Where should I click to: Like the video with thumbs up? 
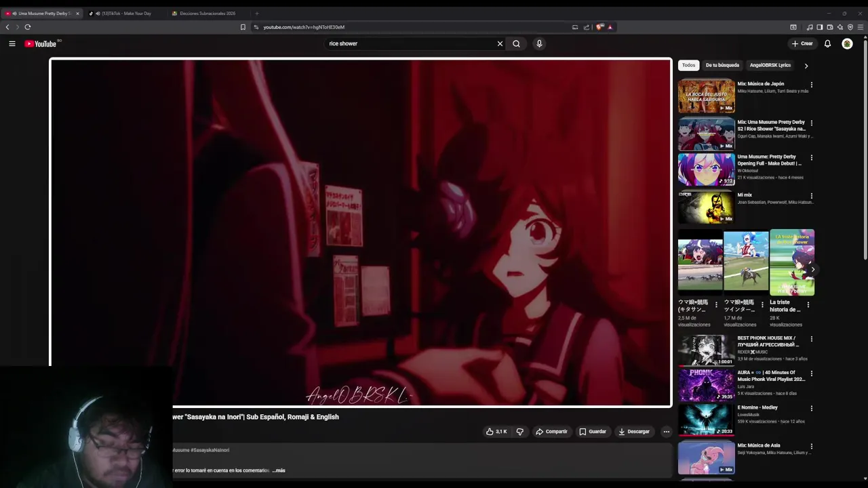[496, 432]
